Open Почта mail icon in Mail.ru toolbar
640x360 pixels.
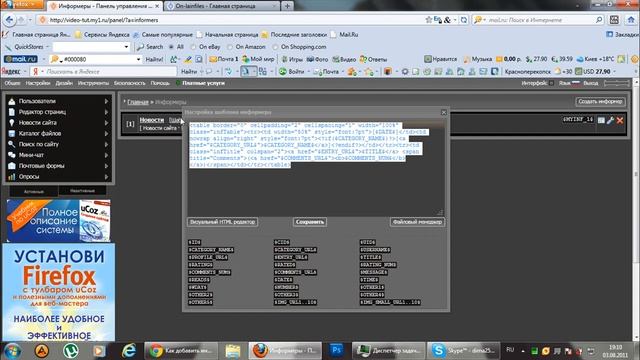(224, 59)
